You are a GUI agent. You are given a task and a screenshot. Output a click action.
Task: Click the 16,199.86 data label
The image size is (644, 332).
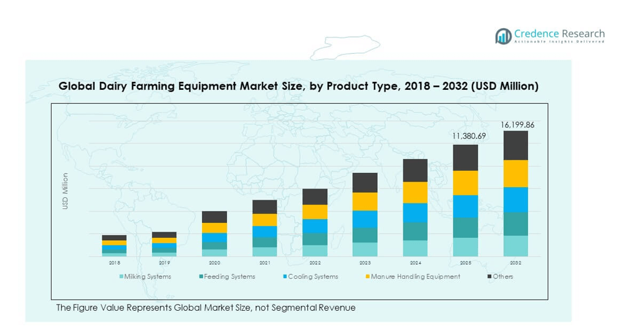(516, 125)
